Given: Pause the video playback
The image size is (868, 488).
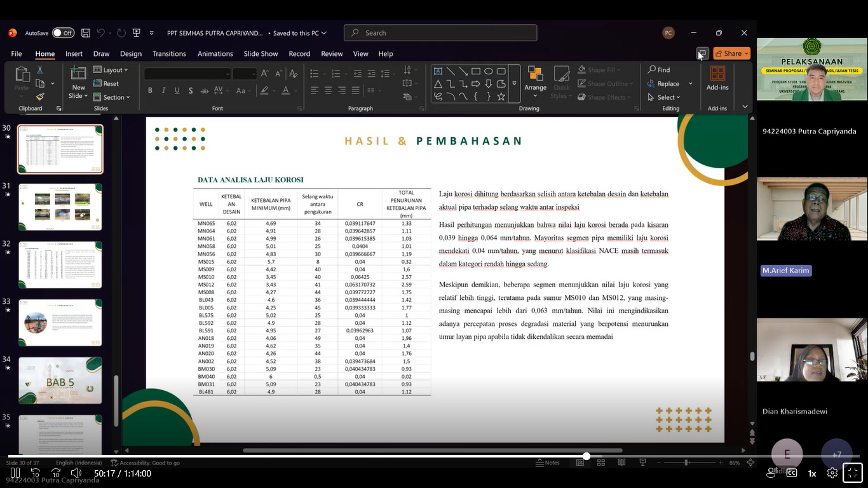Looking at the screenshot, I should [15, 473].
